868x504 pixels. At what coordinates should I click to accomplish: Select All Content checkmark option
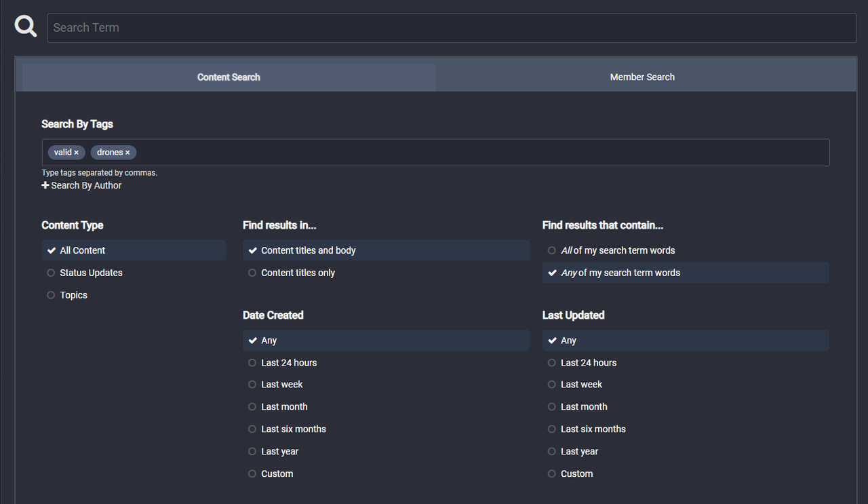tap(82, 250)
